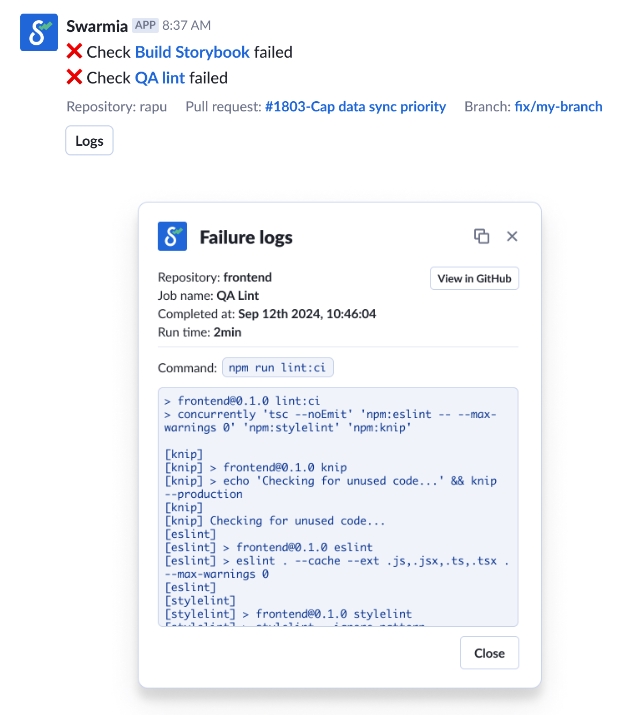Copy the failure logs using the copy icon
Image resolution: width=630 pixels, height=715 pixels.
tap(481, 236)
